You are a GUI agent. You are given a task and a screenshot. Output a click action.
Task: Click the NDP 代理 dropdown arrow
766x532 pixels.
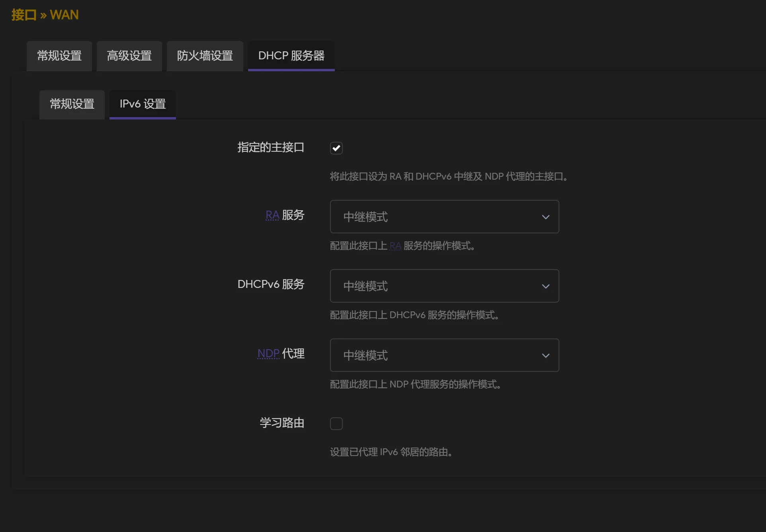(x=546, y=355)
